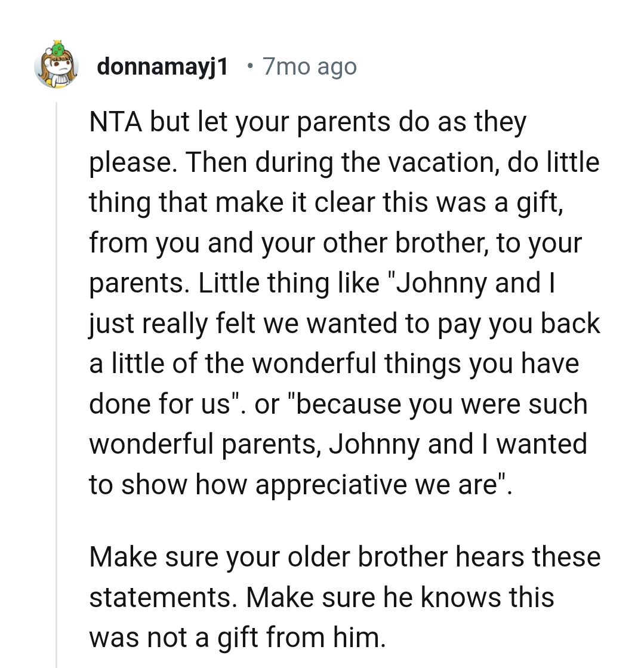Open the donnamayj1 user profile link
Screen dimensions: 644x668
point(162,67)
